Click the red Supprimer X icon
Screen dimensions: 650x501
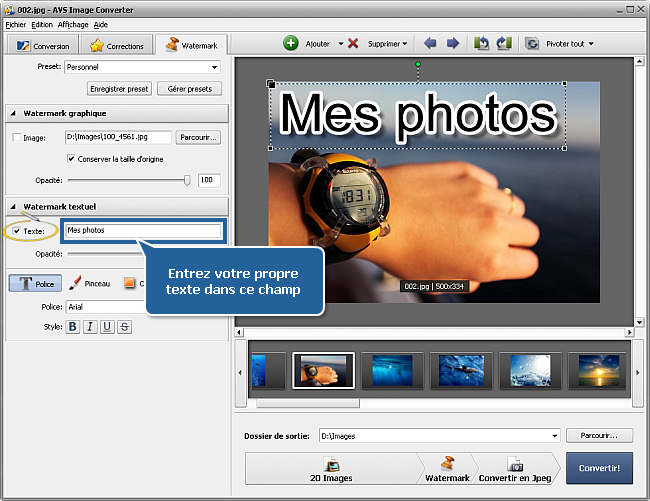(x=353, y=44)
